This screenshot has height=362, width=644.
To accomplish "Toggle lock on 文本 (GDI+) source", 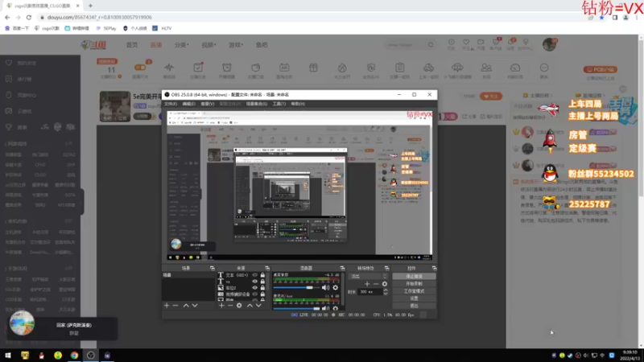I will click(x=262, y=275).
